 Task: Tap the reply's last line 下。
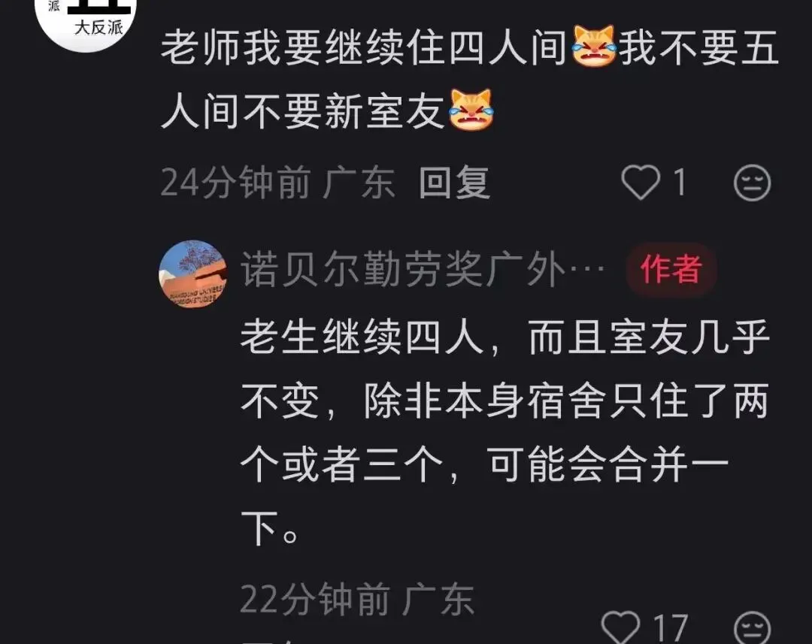269,528
